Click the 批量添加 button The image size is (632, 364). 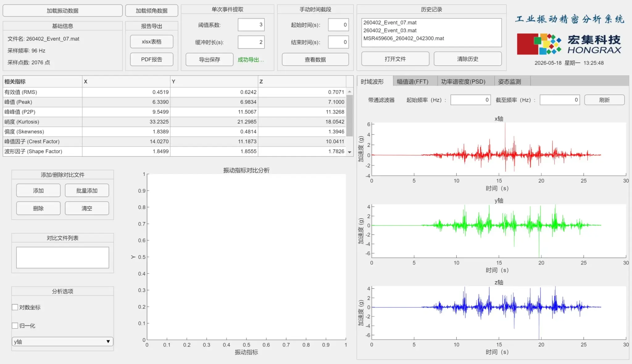(87, 190)
